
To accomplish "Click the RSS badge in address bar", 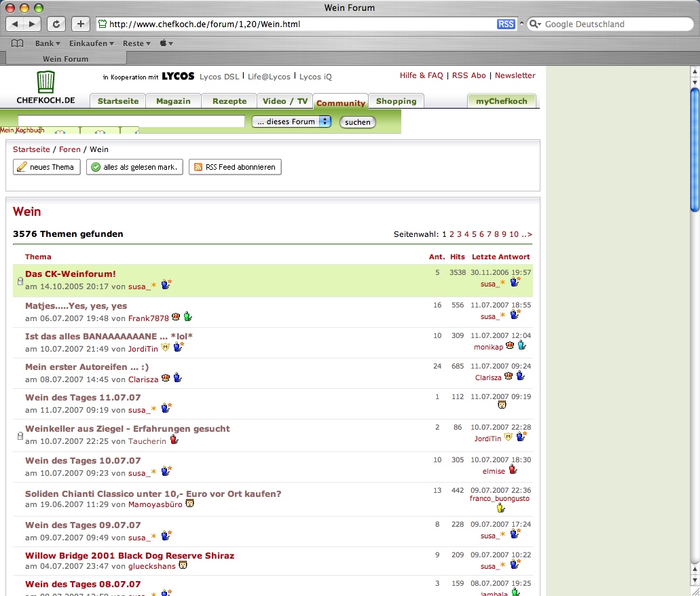I will (506, 24).
